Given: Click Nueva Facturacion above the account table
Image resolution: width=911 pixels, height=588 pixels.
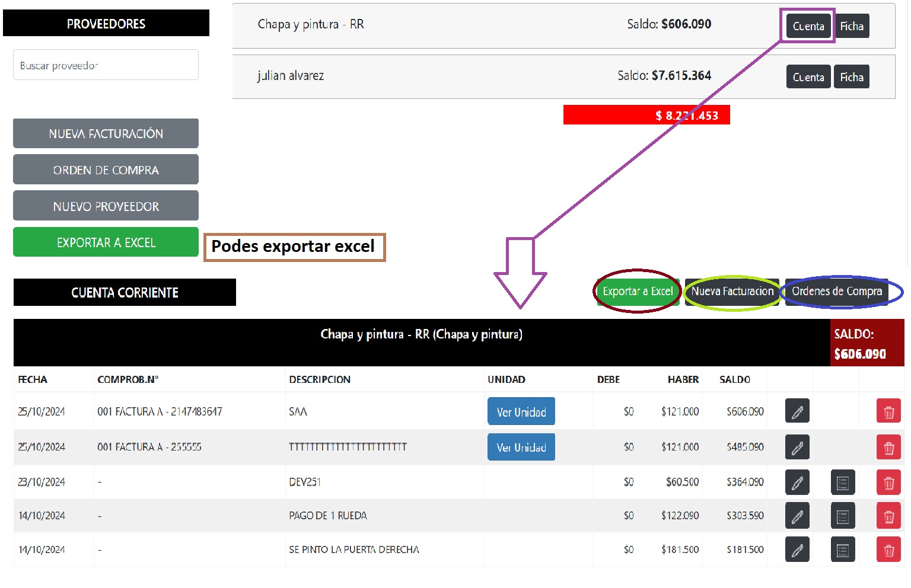Looking at the screenshot, I should 732,291.
